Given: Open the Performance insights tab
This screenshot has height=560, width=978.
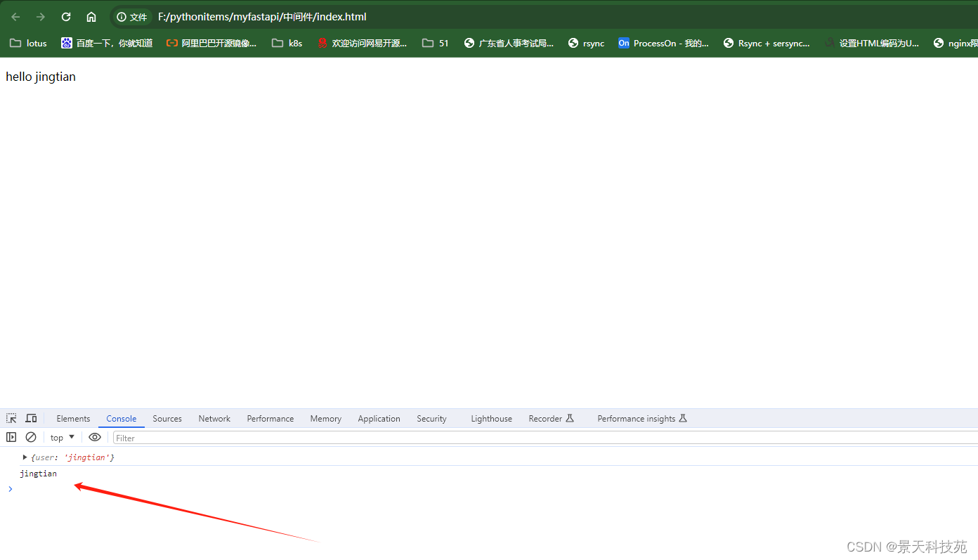Looking at the screenshot, I should click(642, 419).
